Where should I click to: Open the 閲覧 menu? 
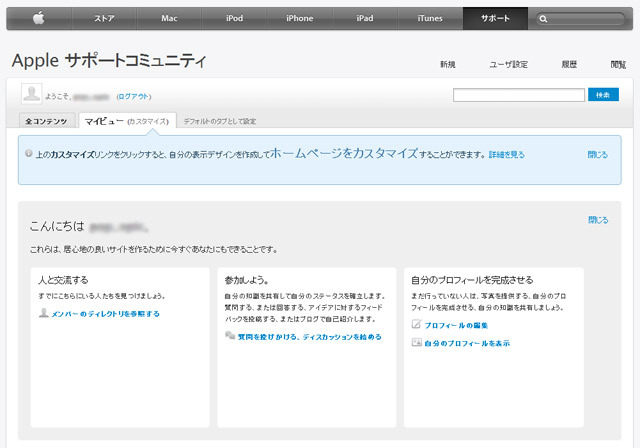point(618,64)
